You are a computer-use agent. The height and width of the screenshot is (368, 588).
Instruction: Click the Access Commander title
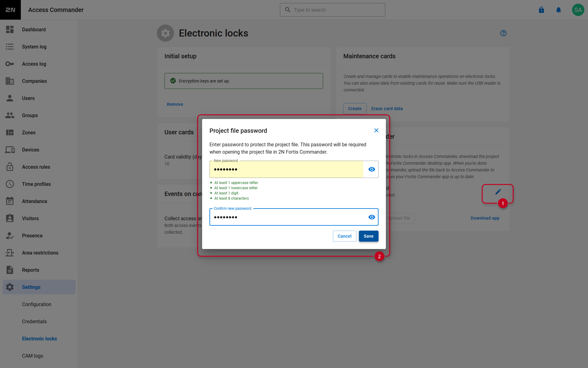coord(56,10)
